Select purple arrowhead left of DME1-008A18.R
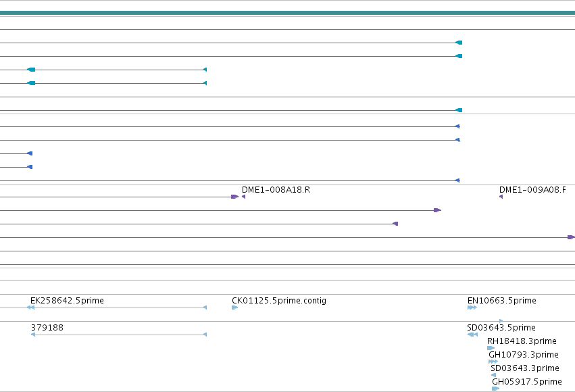This screenshot has height=392, width=575. point(243,197)
